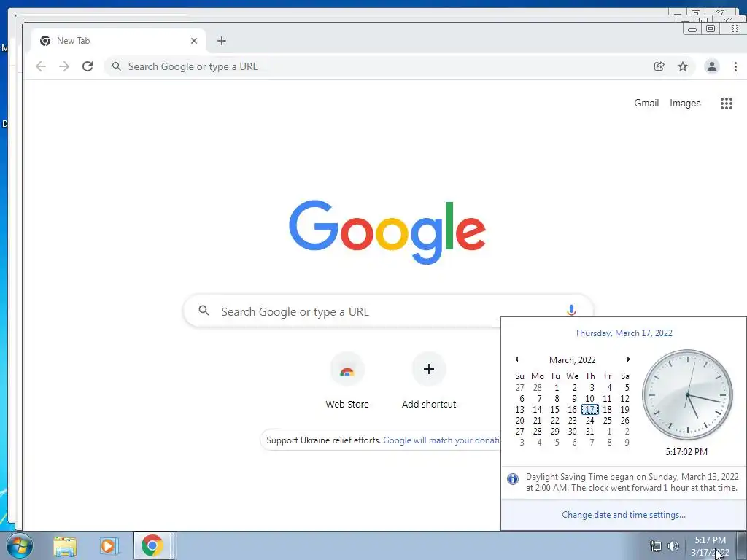
Task: Click the Thursday, March 17, 2022 date link
Action: (624, 332)
